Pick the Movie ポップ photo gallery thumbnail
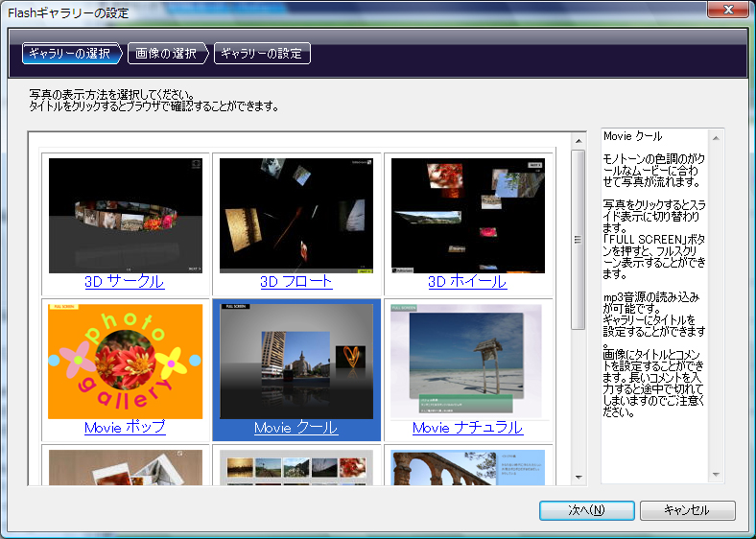 (x=126, y=362)
